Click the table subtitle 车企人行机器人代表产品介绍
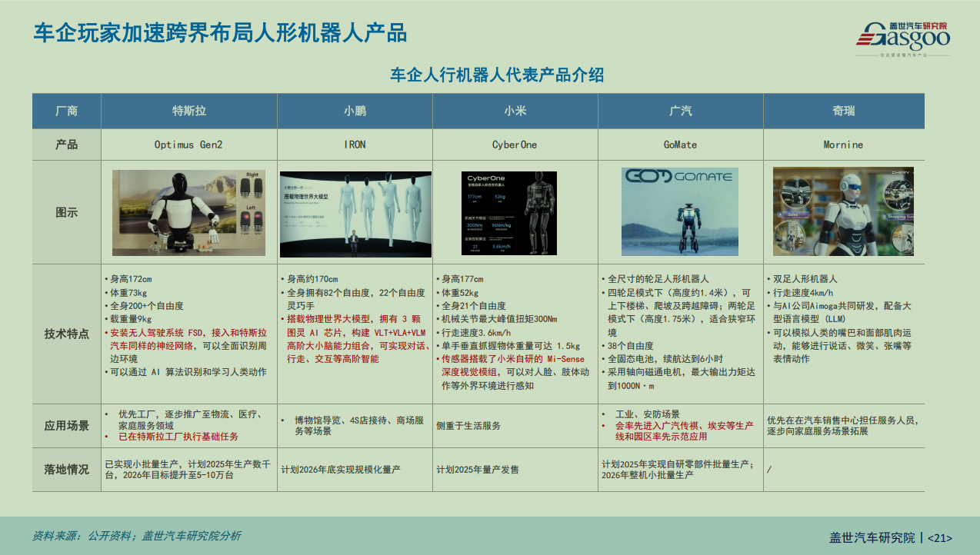980x555 pixels. pos(497,75)
